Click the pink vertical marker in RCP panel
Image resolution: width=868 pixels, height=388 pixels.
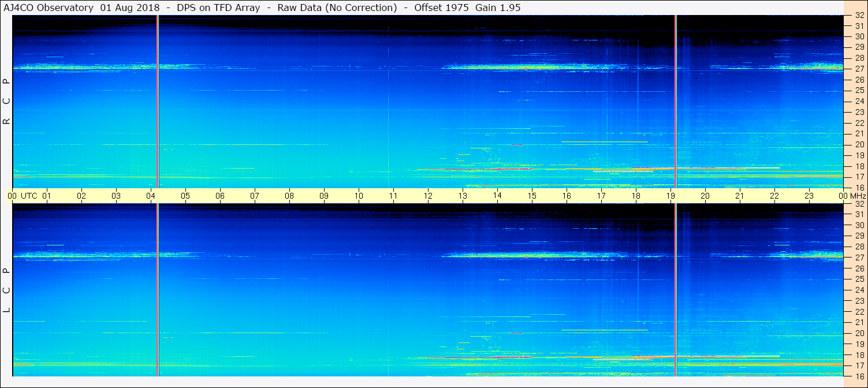tap(158, 101)
